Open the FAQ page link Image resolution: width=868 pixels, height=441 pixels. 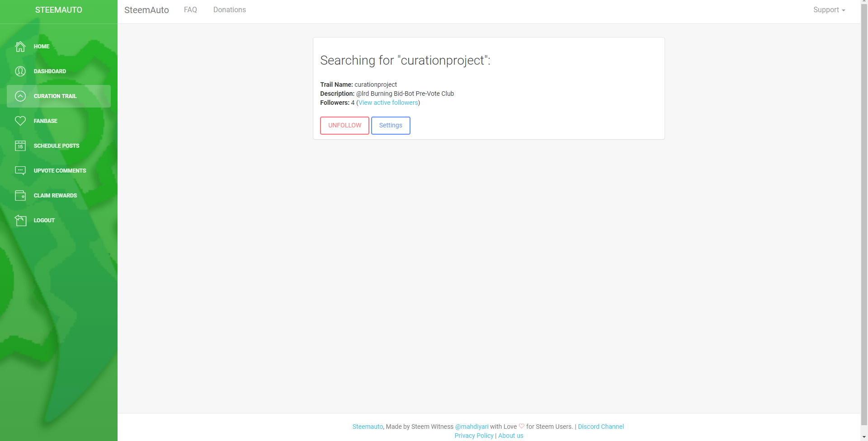[x=190, y=10]
